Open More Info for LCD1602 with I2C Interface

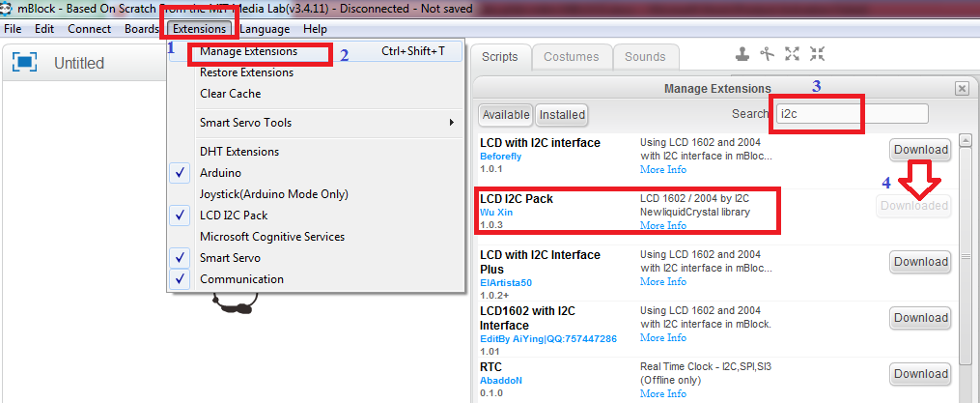click(662, 337)
